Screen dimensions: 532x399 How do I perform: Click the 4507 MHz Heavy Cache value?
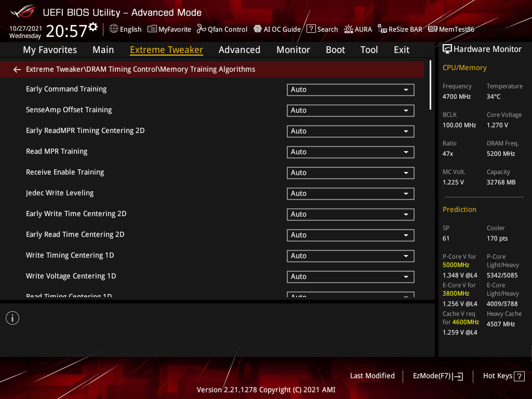501,324
